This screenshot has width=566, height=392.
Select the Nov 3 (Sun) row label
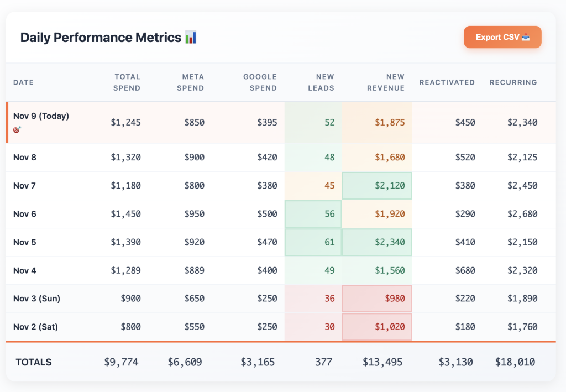[x=36, y=299]
